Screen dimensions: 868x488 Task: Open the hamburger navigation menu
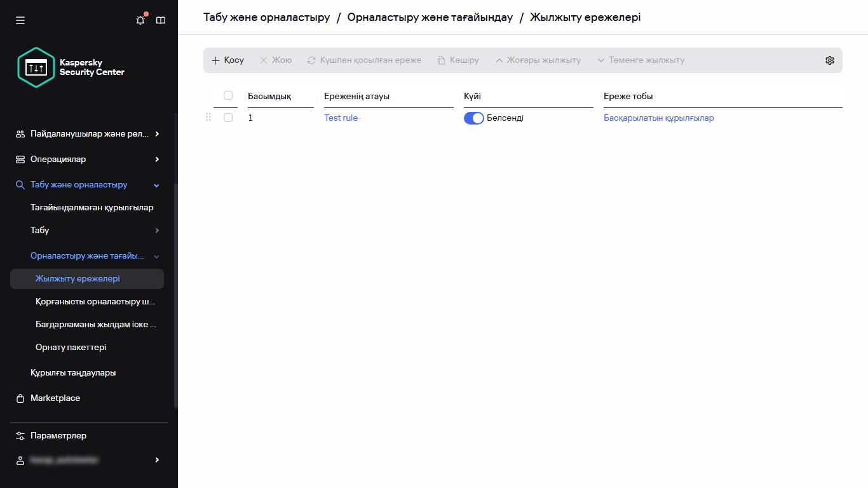pos(20,20)
